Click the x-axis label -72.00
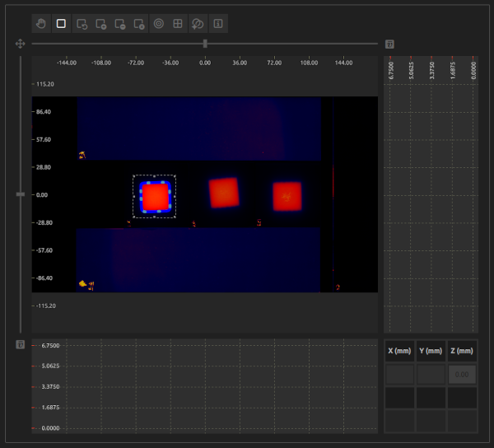Image resolution: width=494 pixels, height=448 pixels. 136,63
